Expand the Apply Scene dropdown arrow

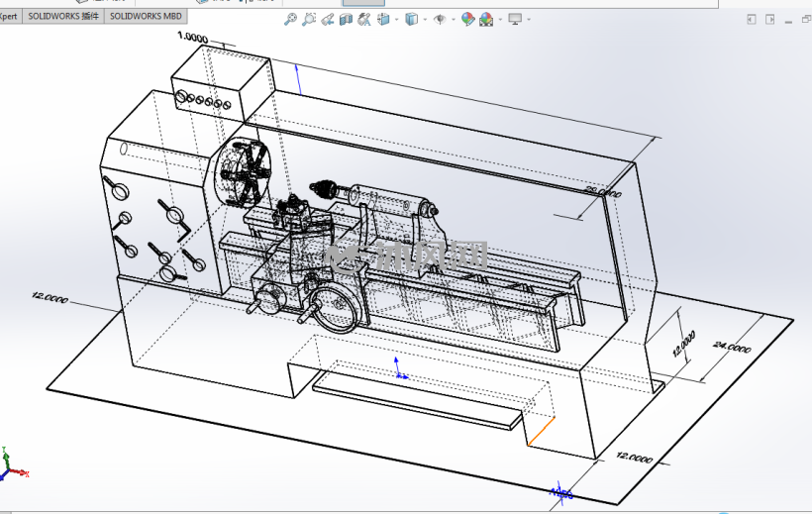coord(500,20)
